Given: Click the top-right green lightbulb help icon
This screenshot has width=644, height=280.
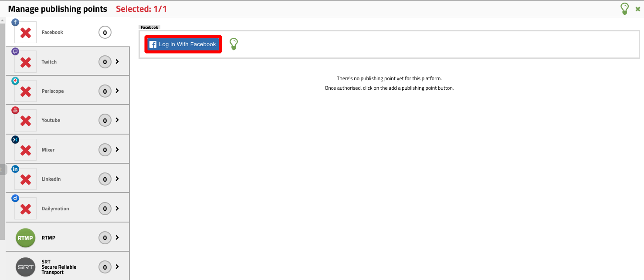Looking at the screenshot, I should click(624, 9).
